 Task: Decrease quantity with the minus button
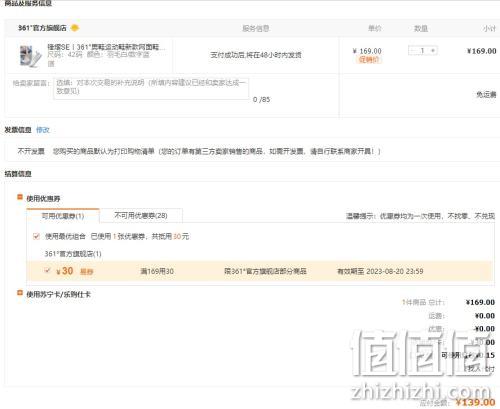click(x=413, y=51)
